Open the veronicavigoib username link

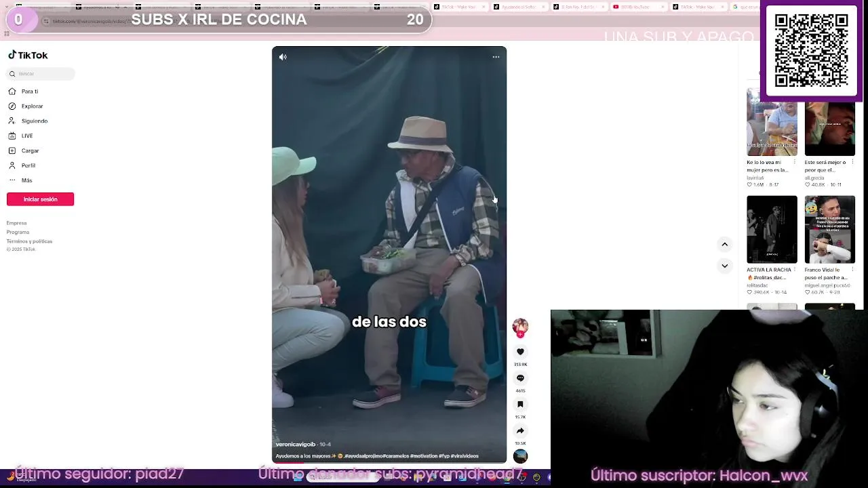coord(296,445)
